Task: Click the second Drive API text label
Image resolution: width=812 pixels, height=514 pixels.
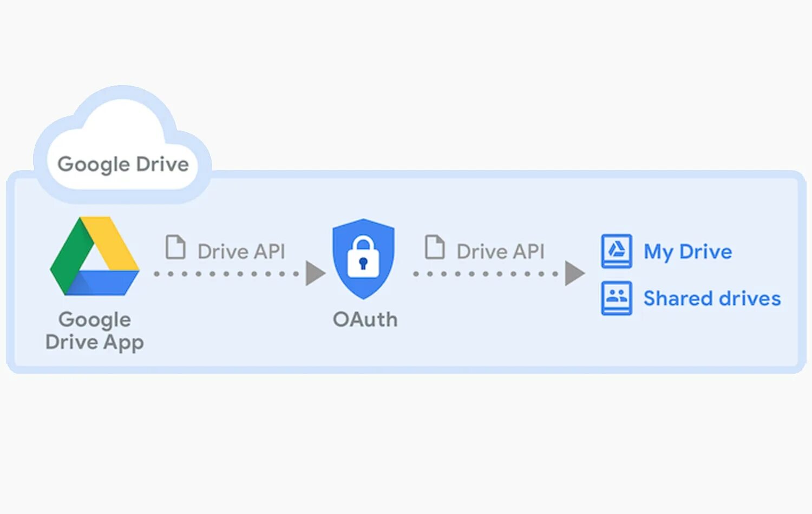Action: (501, 251)
